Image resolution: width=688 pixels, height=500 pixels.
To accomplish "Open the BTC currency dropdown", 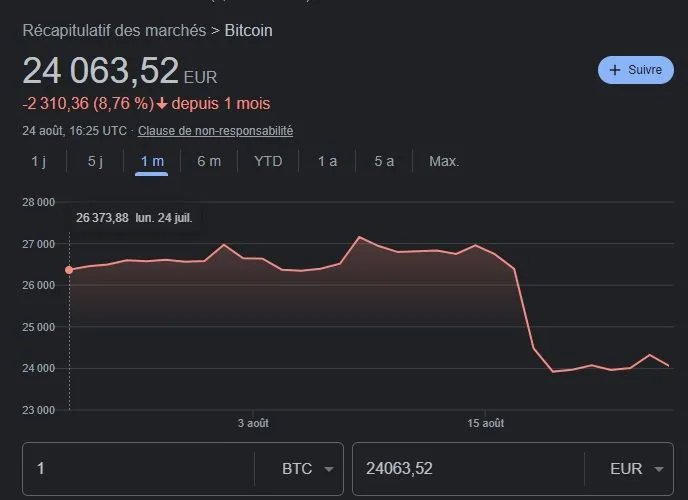I will (x=307, y=469).
